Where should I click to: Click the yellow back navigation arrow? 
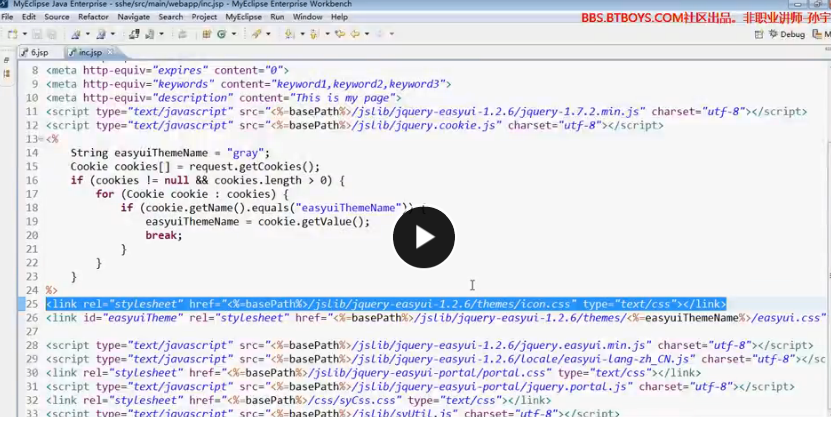355,34
